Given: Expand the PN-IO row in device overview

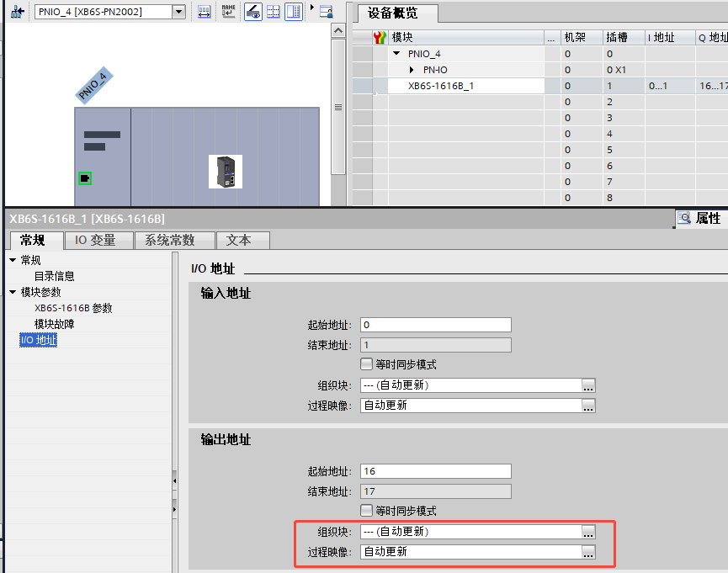Looking at the screenshot, I should (x=412, y=69).
